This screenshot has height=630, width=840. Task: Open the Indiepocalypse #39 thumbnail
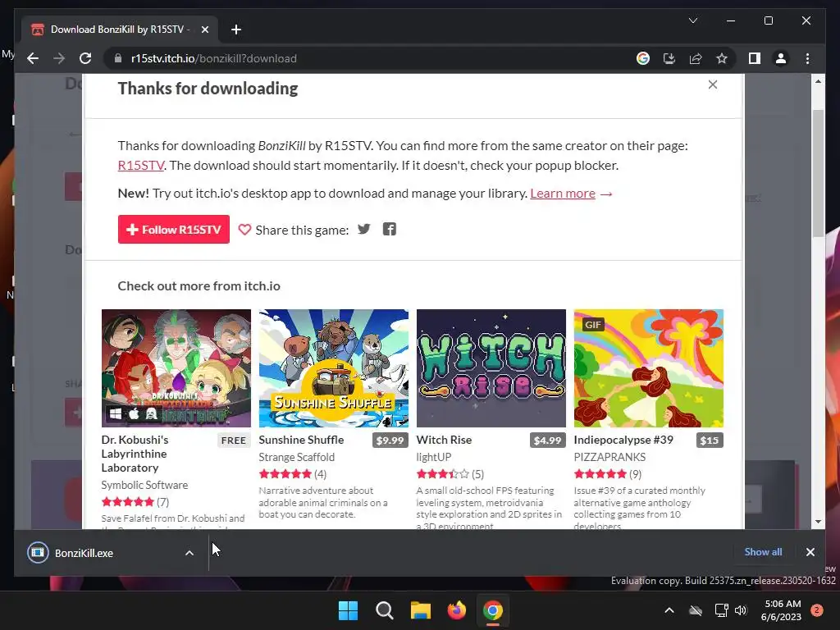648,368
